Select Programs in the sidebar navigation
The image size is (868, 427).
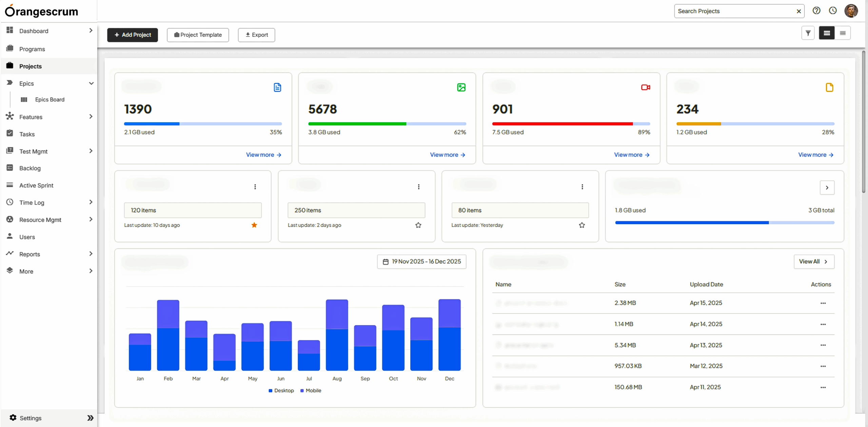pos(32,49)
